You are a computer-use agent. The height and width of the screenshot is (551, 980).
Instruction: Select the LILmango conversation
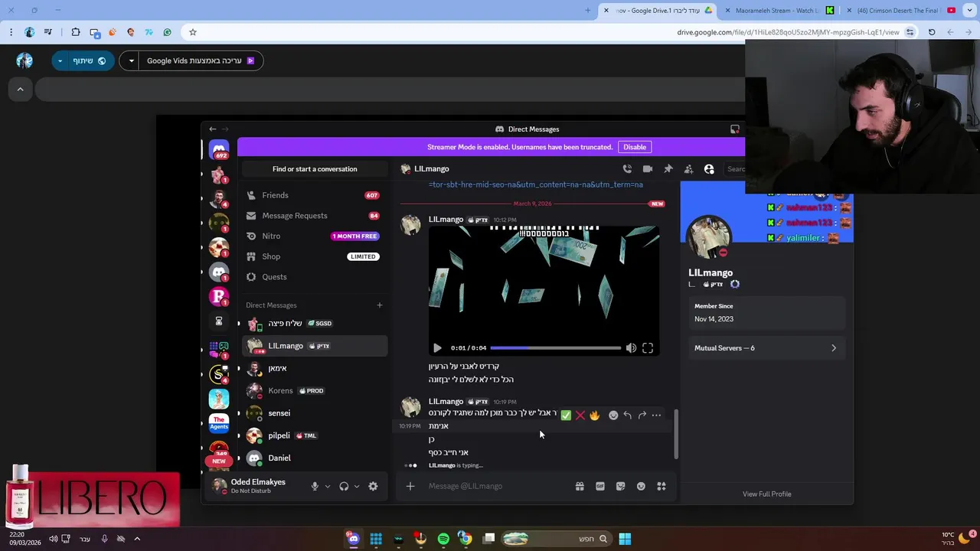coord(315,346)
